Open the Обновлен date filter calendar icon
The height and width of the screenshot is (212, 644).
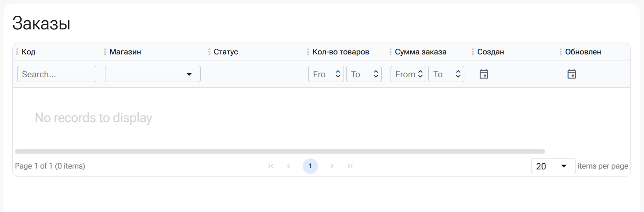572,74
